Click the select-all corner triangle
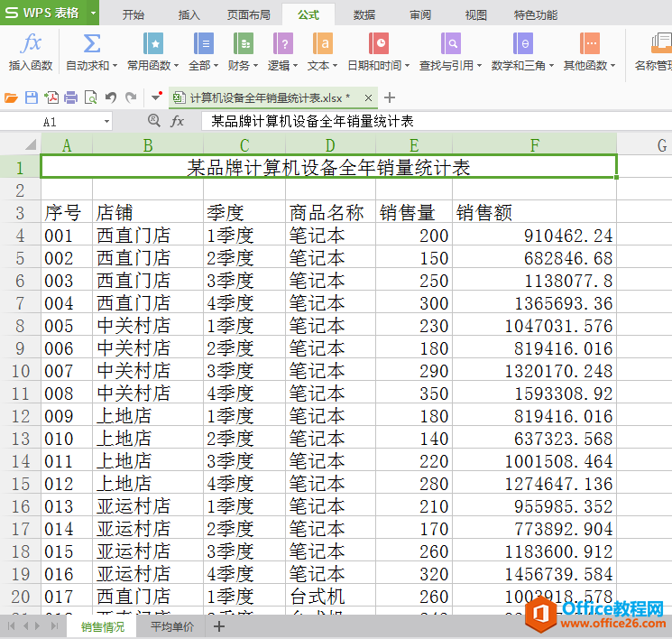This screenshot has width=672, height=639. tap(31, 144)
